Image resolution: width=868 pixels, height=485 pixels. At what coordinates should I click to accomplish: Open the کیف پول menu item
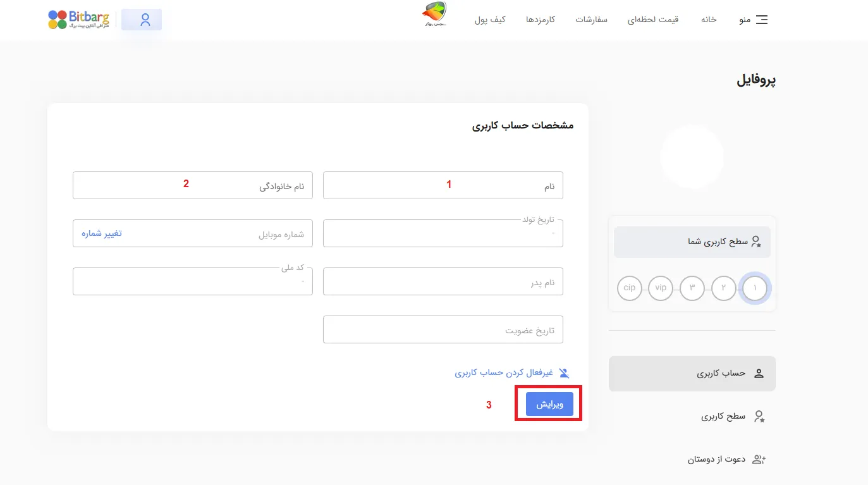pyautogui.click(x=490, y=20)
